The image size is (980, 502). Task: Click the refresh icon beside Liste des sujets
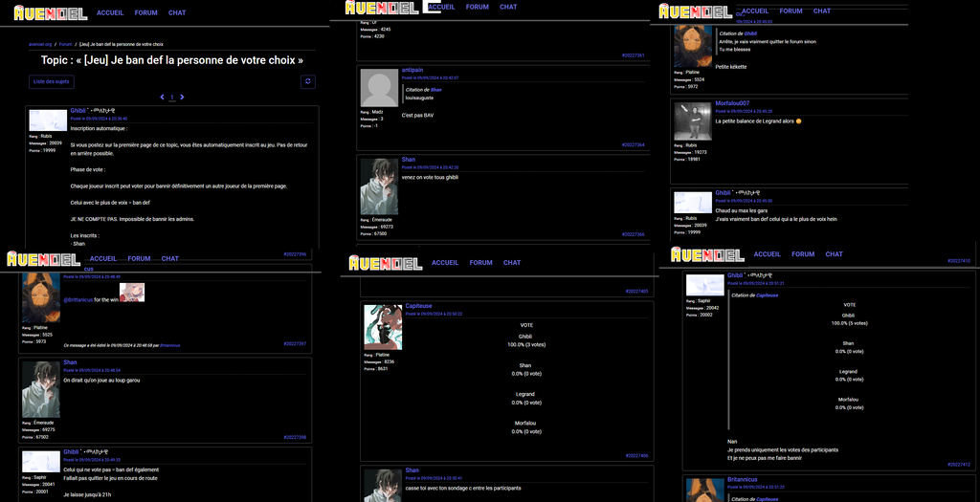pos(307,82)
